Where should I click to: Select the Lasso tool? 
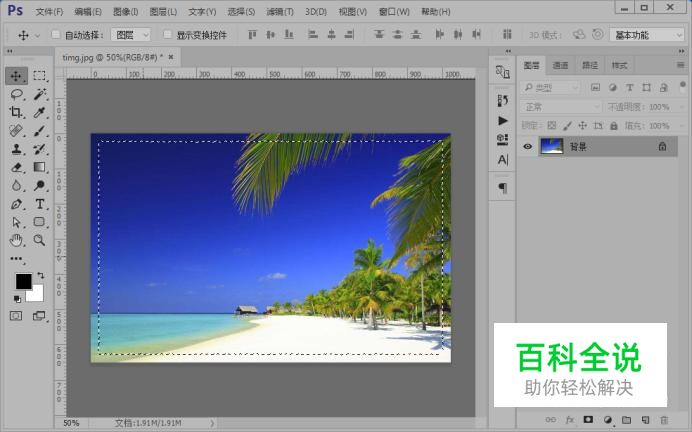coord(16,94)
